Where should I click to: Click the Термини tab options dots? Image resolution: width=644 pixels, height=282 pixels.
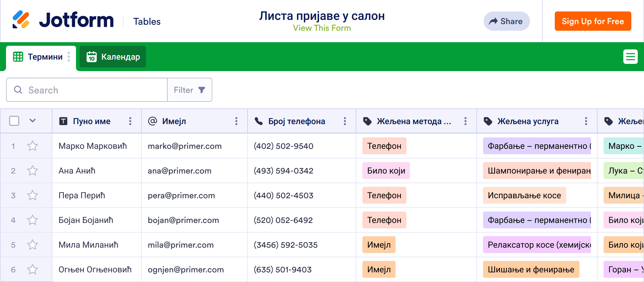[69, 57]
